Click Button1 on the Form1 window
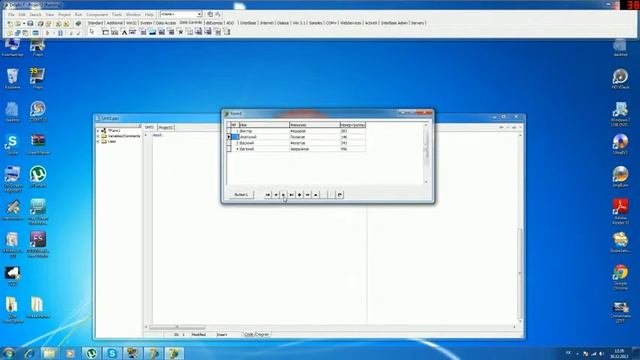 (x=241, y=195)
